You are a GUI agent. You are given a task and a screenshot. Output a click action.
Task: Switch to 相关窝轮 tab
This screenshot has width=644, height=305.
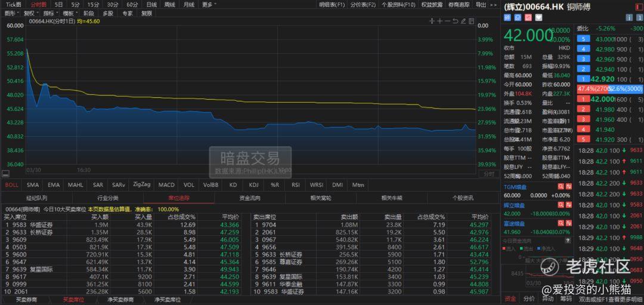(x=321, y=198)
